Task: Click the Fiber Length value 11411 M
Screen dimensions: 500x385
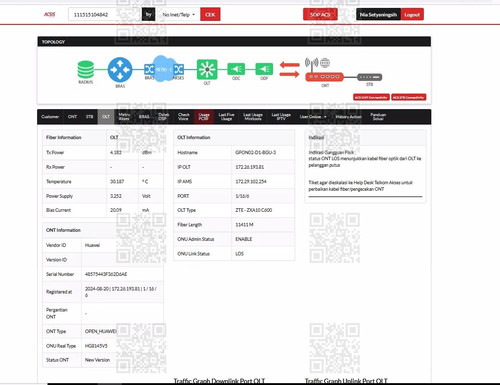Action: click(x=244, y=225)
